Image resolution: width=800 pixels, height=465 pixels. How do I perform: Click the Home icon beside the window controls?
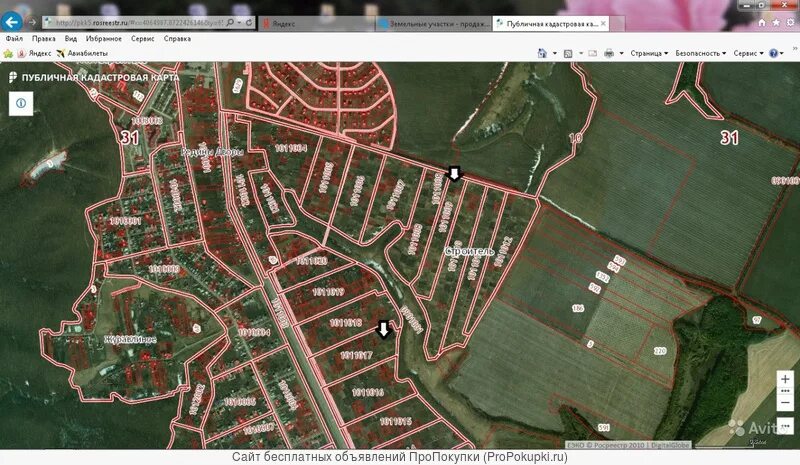pos(762,22)
